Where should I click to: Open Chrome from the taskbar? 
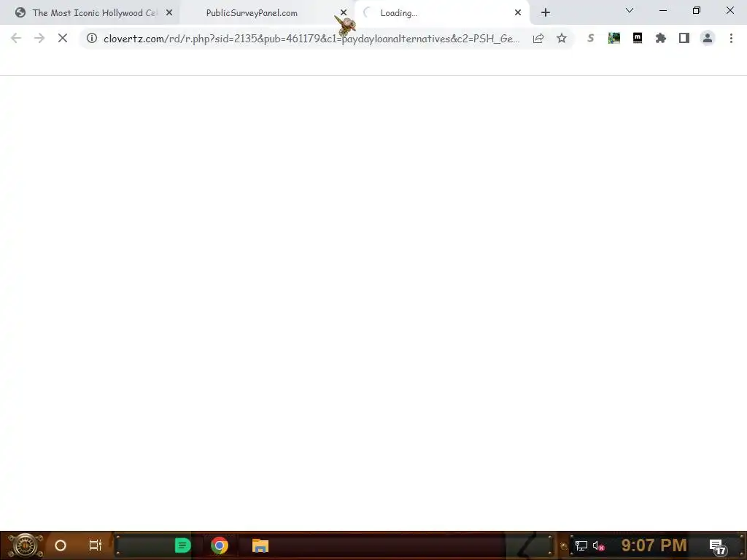(219, 545)
